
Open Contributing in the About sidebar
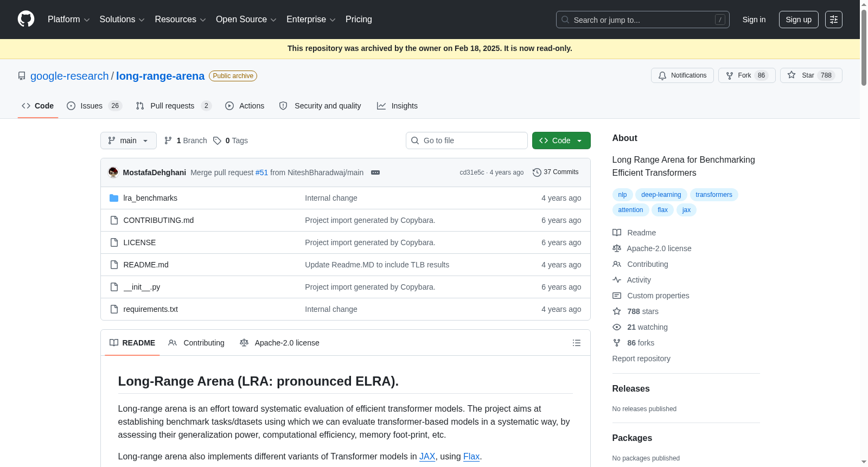(x=640, y=264)
